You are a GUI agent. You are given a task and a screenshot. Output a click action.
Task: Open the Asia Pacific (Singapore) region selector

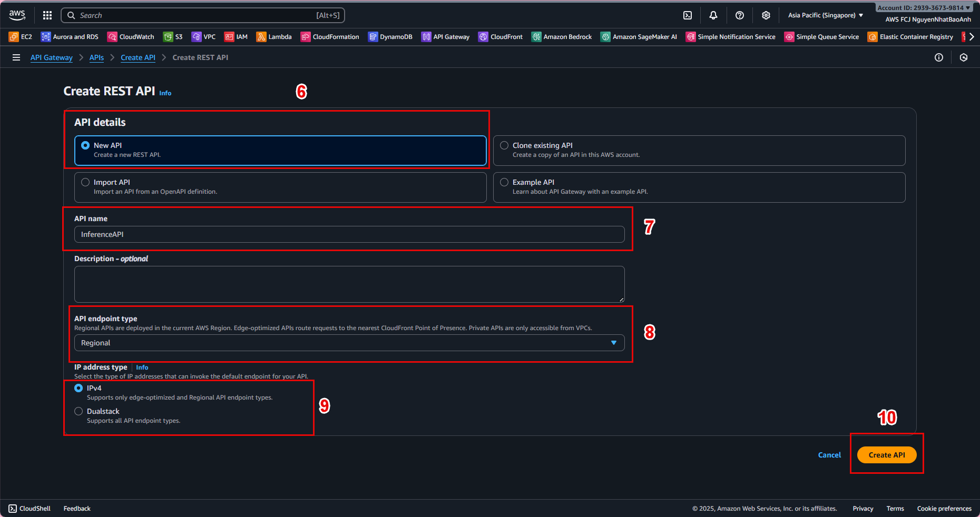pyautogui.click(x=826, y=15)
